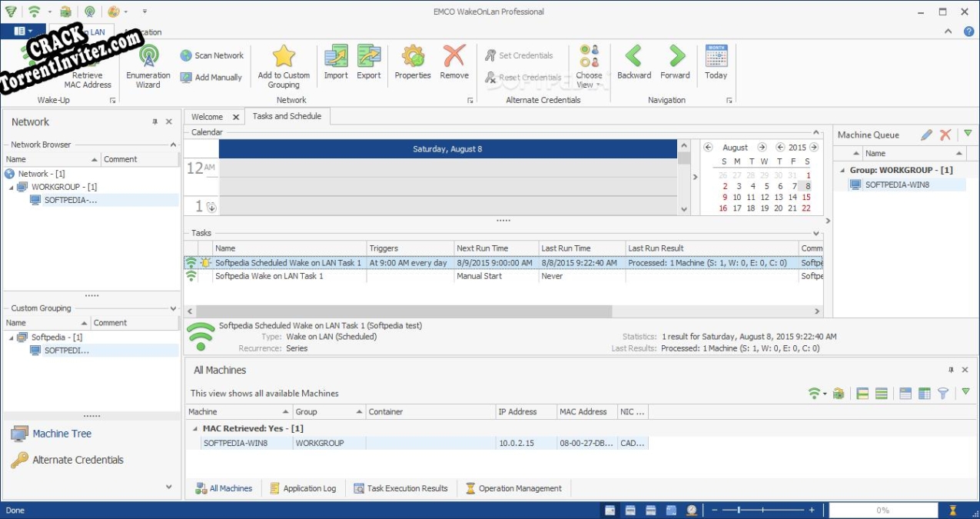Expand the Custom Grouping panel chevron
Image resolution: width=980 pixels, height=519 pixels.
173,308
